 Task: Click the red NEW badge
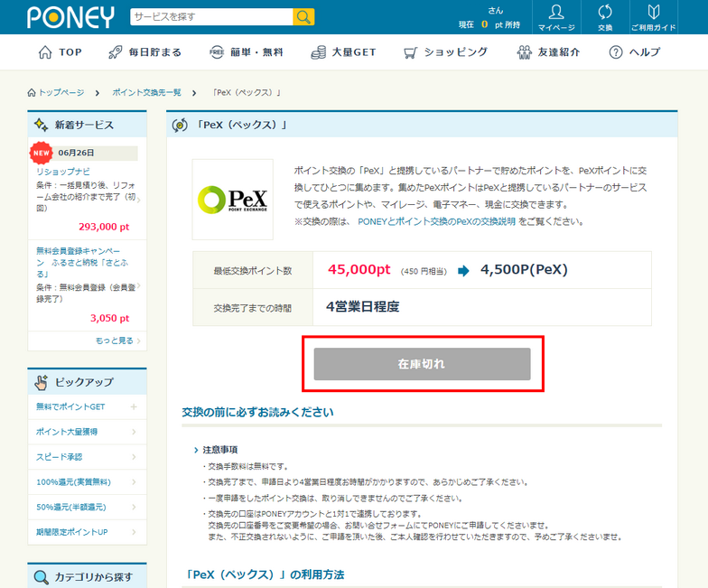pyautogui.click(x=42, y=153)
